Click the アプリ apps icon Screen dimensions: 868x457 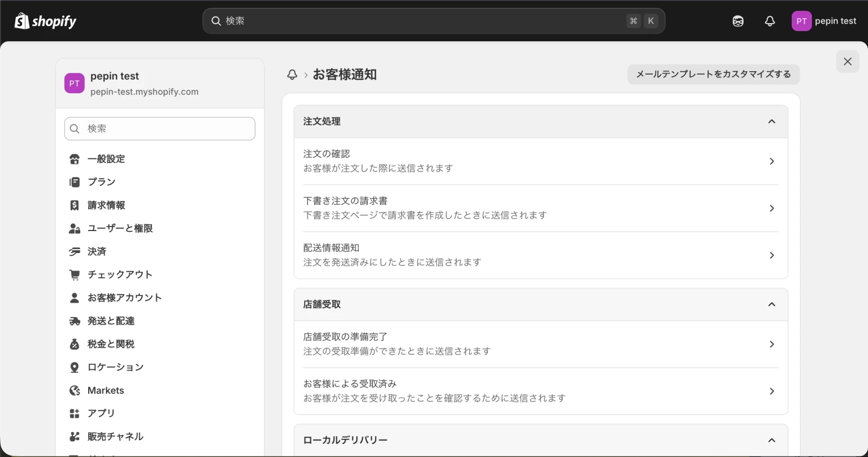click(x=75, y=413)
